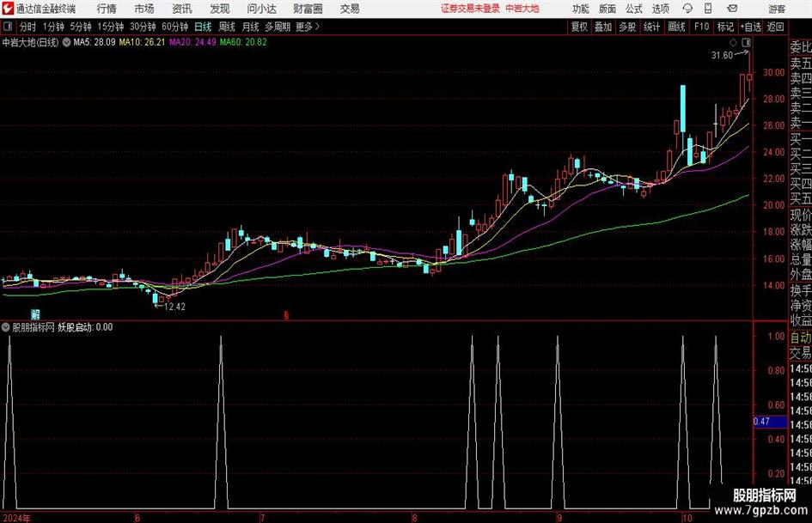Open the 版面 menu

[607, 9]
